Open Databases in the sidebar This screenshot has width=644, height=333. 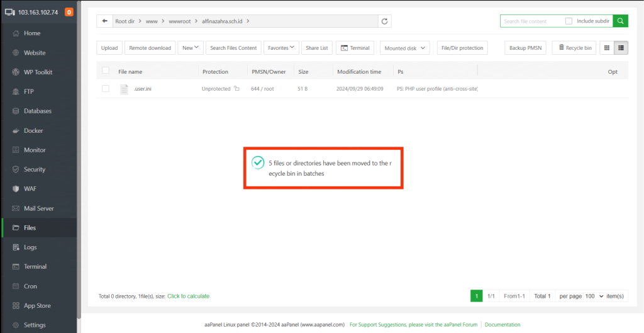pos(37,111)
